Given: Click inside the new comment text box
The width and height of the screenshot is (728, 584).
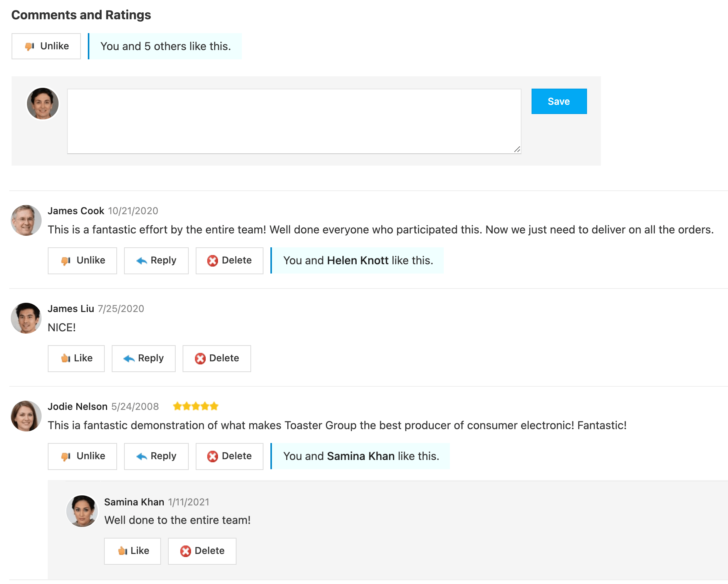Looking at the screenshot, I should click(294, 121).
